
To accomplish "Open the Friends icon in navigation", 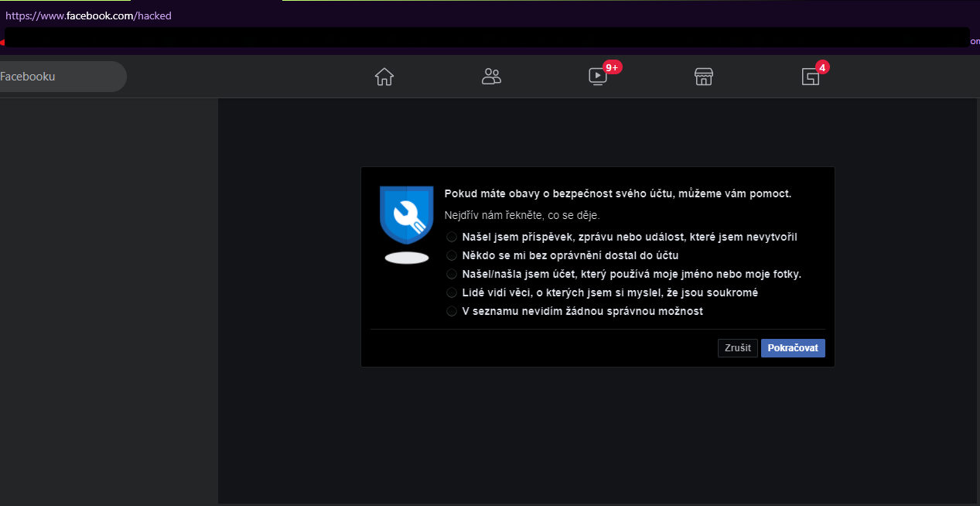I will [491, 77].
